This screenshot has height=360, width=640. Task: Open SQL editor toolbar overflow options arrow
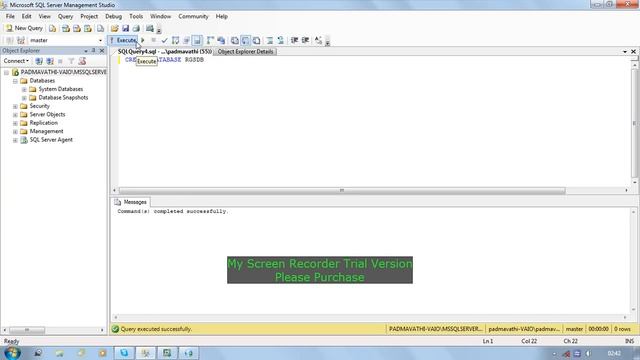(x=327, y=42)
